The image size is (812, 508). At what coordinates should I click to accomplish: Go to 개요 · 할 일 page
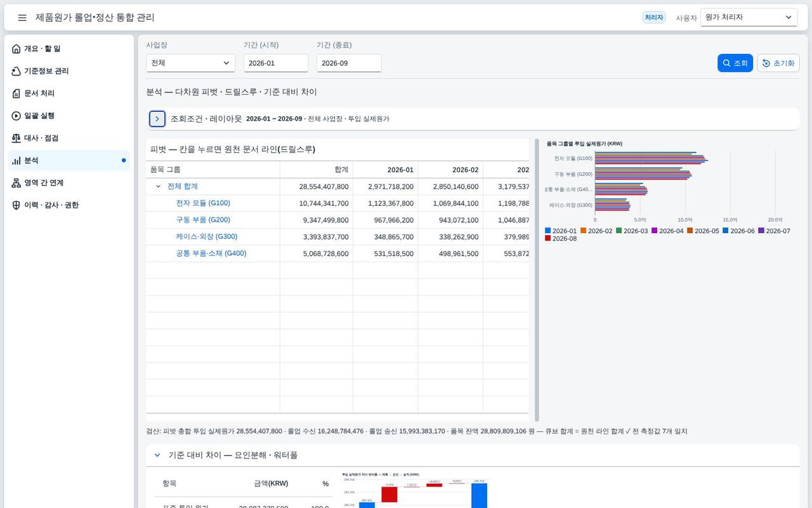point(69,49)
